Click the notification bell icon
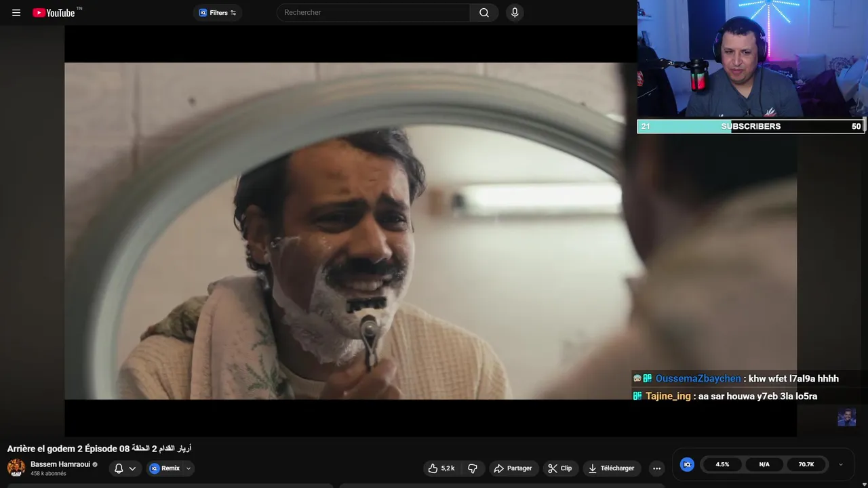The width and height of the screenshot is (868, 488). [119, 468]
